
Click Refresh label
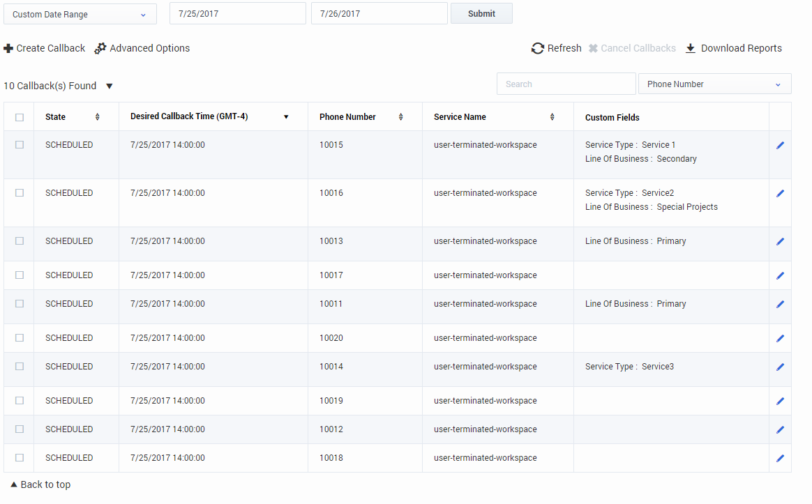click(564, 48)
